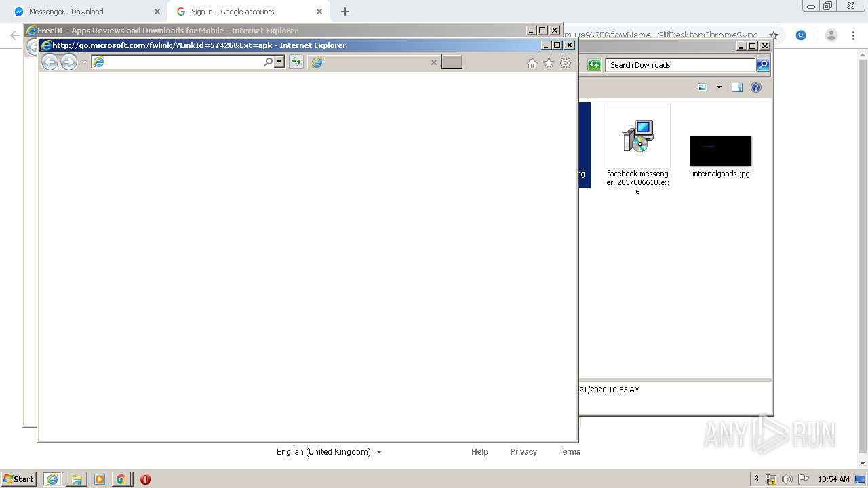Click Chrome back arrow

pyautogui.click(x=14, y=35)
